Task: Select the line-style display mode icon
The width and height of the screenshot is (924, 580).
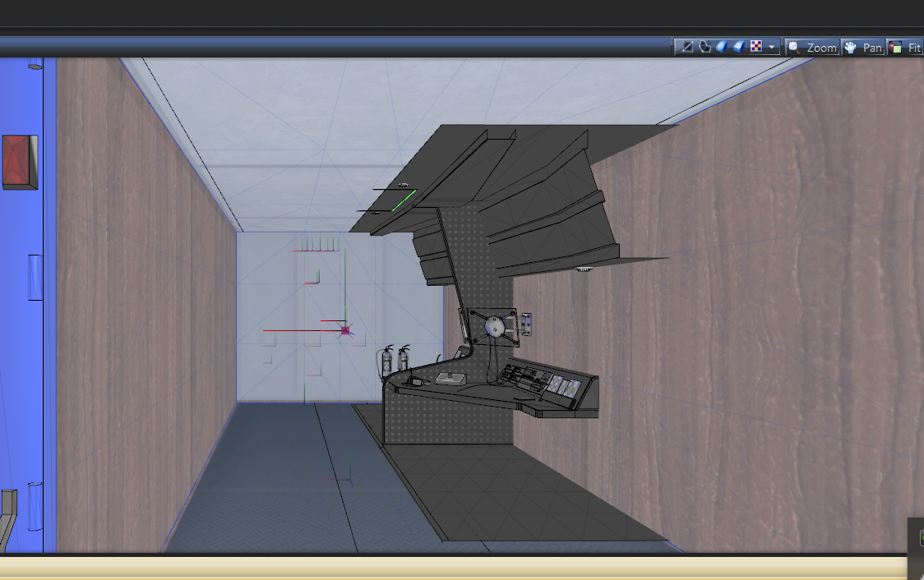Action: pyautogui.click(x=686, y=47)
